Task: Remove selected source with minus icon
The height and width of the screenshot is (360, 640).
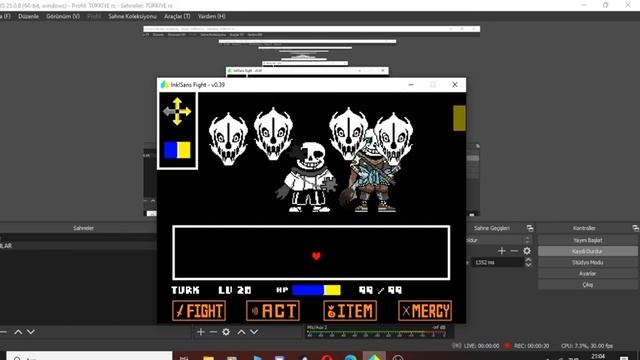Action: coord(213,332)
